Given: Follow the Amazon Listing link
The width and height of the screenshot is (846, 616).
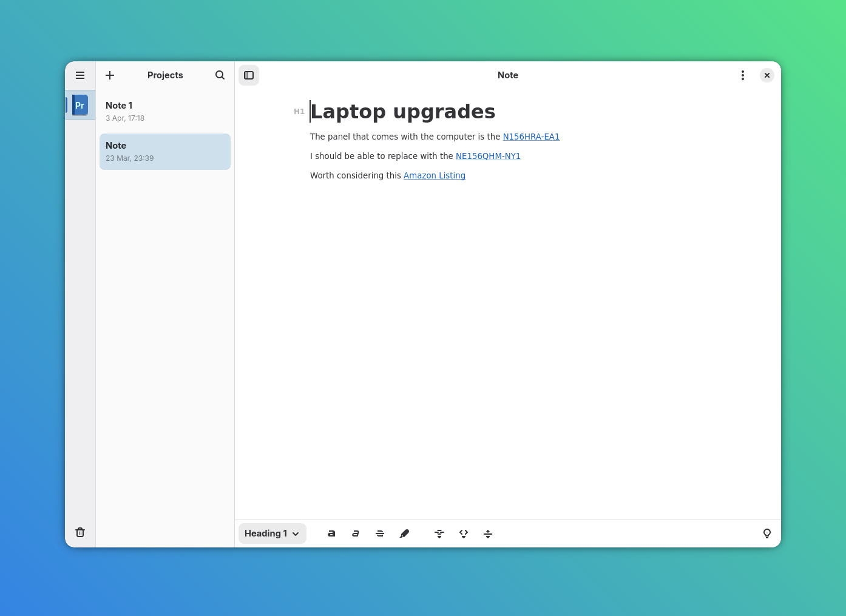Looking at the screenshot, I should click(x=435, y=176).
